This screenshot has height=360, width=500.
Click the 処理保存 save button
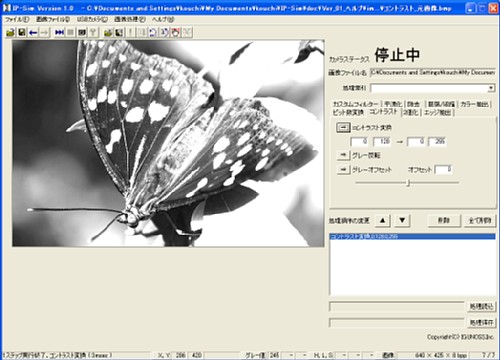click(481, 322)
